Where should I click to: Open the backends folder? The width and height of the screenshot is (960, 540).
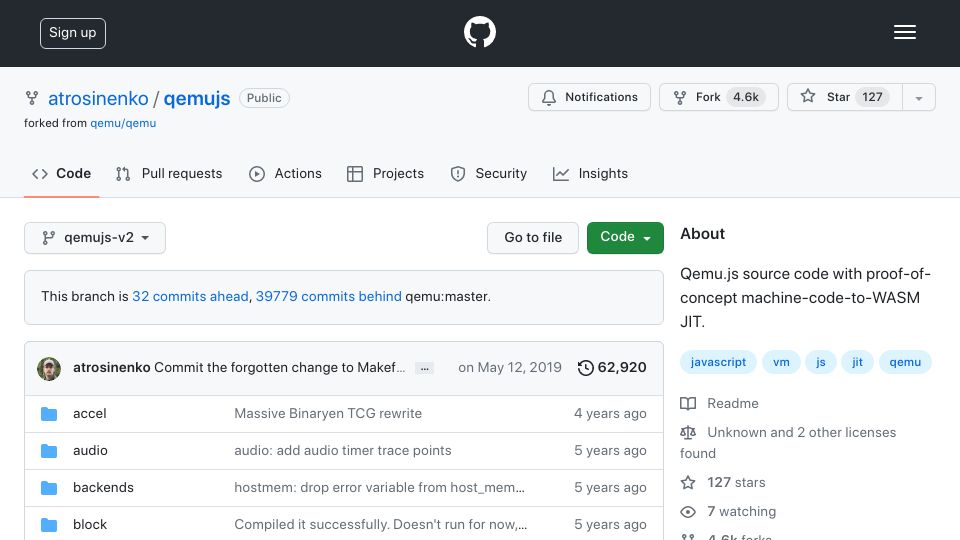coord(103,487)
